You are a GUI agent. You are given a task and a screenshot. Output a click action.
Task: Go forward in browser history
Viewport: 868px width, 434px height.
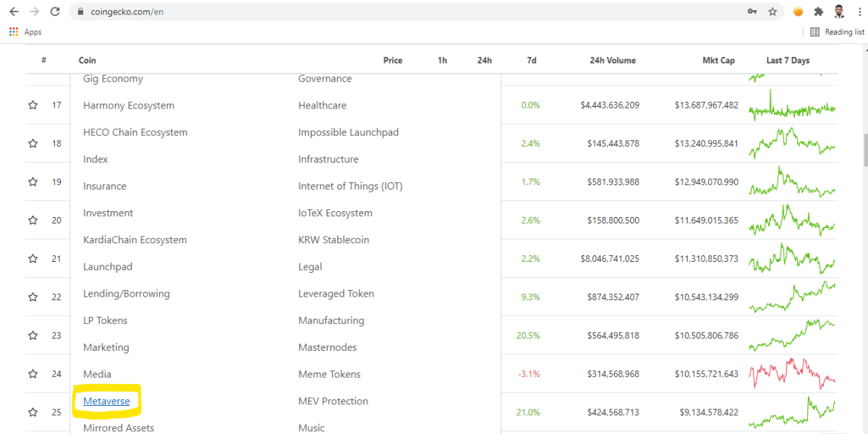click(x=34, y=12)
